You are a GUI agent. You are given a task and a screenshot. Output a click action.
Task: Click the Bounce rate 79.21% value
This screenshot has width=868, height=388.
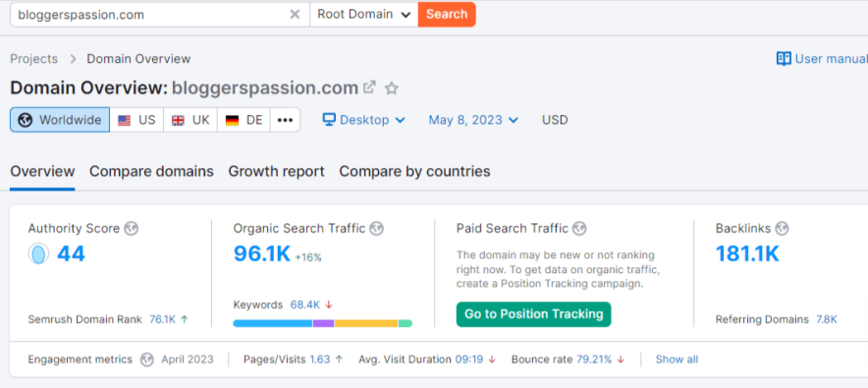click(x=594, y=360)
